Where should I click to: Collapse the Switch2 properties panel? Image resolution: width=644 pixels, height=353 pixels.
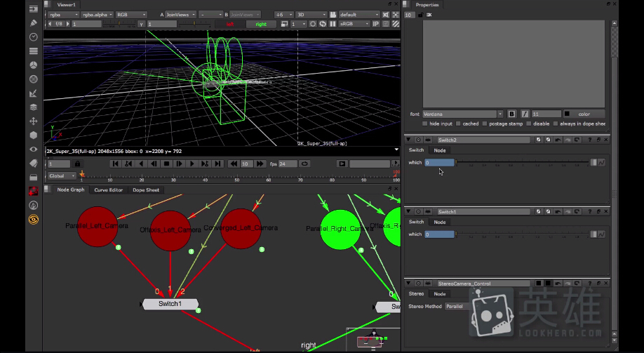409,140
